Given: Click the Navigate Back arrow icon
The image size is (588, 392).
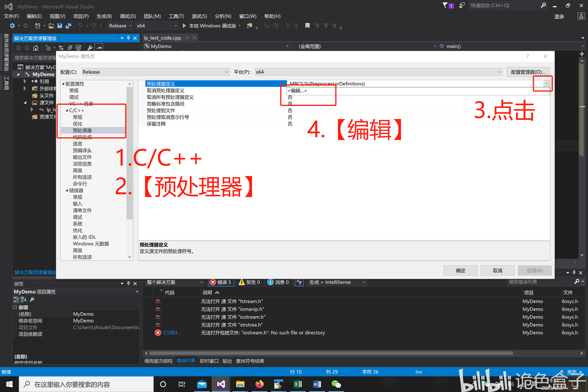Looking at the screenshot, I should click(13, 25).
